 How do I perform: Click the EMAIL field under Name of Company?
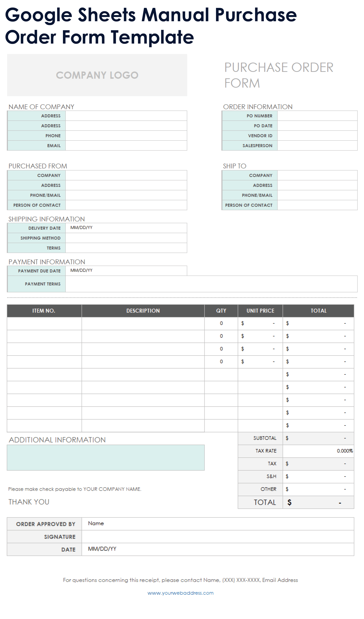tap(126, 145)
